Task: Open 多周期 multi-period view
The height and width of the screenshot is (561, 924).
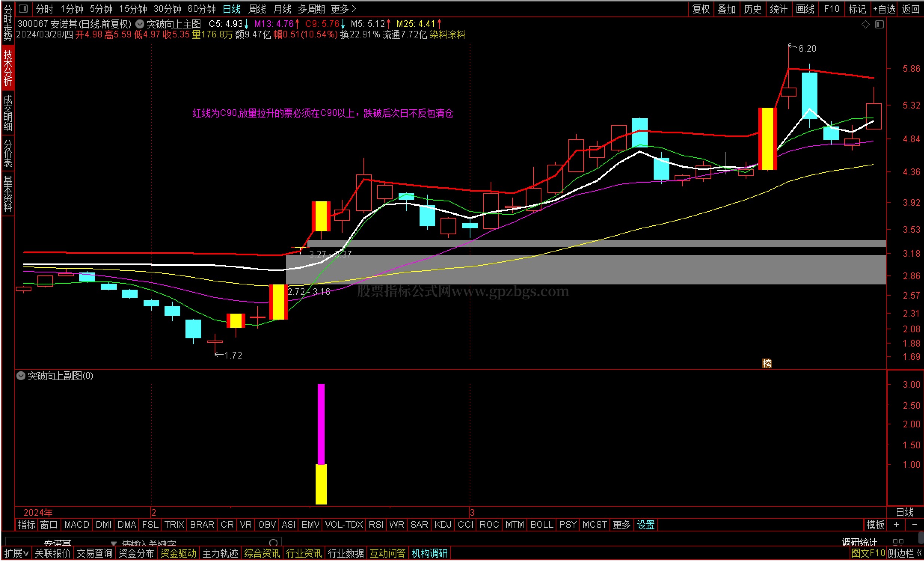Action: pos(311,9)
